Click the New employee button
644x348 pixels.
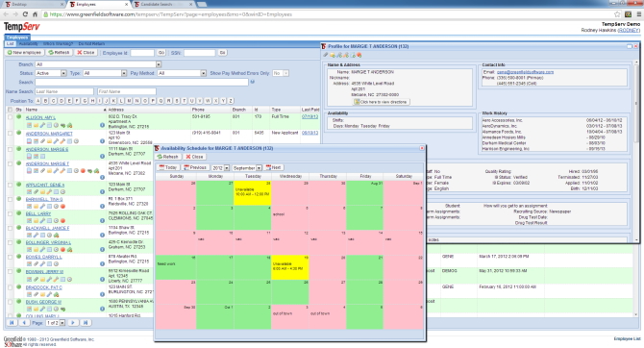pyautogui.click(x=24, y=53)
